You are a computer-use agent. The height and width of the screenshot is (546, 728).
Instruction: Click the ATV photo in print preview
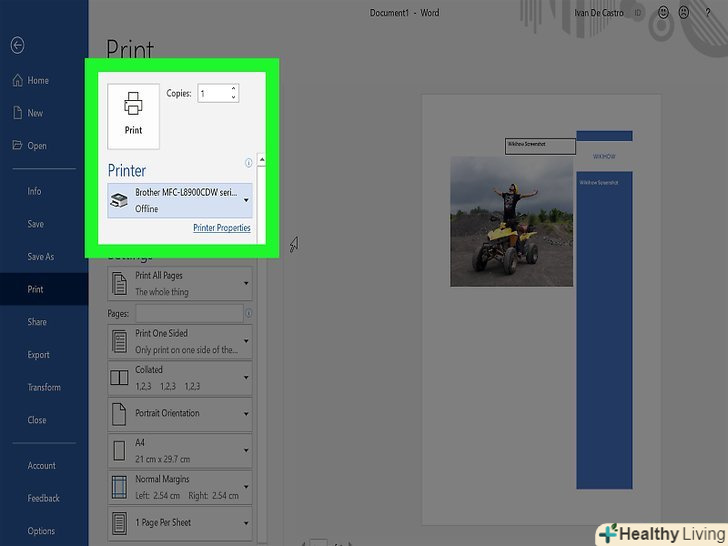[x=512, y=221]
